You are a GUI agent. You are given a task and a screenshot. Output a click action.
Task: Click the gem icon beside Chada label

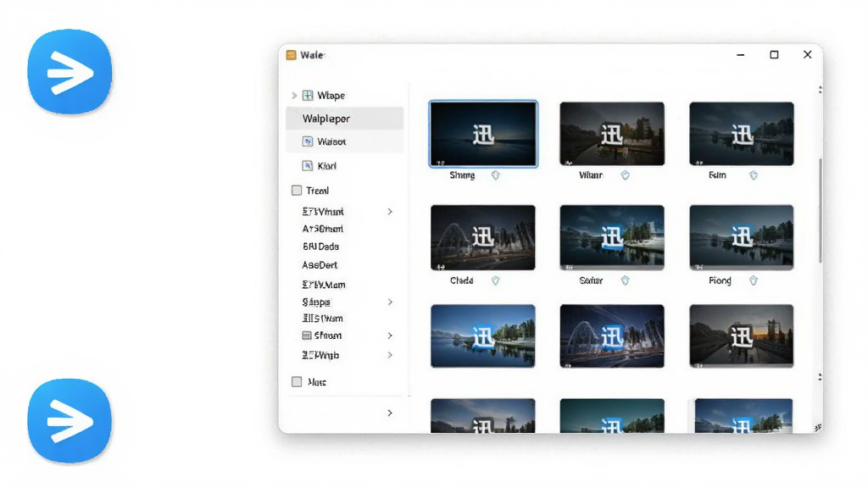pos(495,280)
